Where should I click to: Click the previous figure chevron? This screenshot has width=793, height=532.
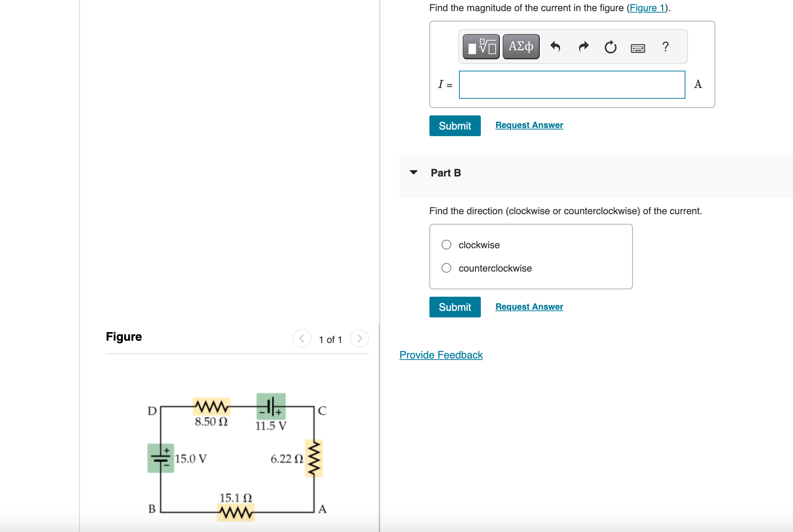(302, 338)
